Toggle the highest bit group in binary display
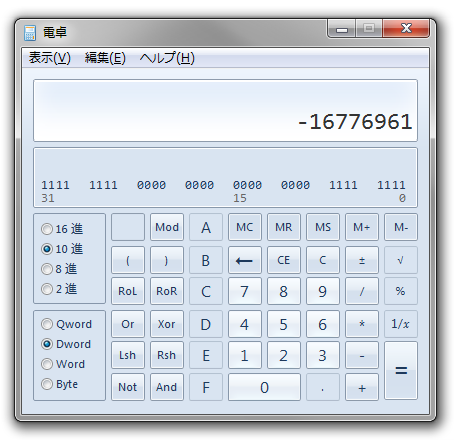 pyautogui.click(x=55, y=185)
